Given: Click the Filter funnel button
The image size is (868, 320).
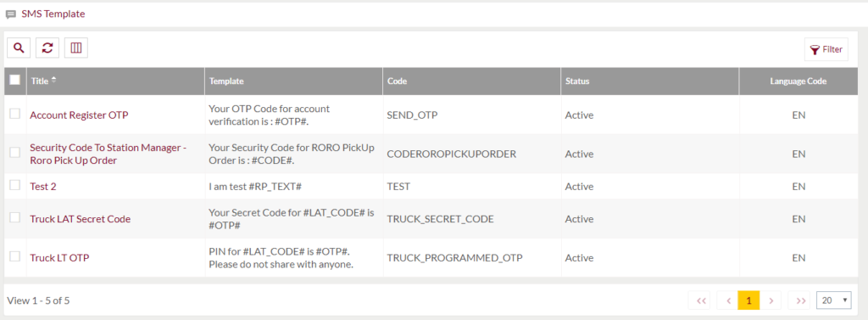Looking at the screenshot, I should [826, 49].
